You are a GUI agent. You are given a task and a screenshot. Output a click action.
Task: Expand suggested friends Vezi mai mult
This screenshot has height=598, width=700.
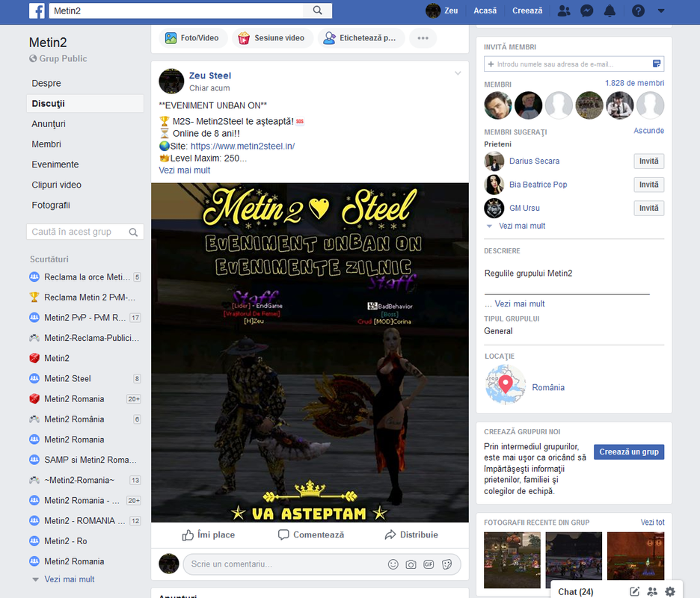click(522, 226)
